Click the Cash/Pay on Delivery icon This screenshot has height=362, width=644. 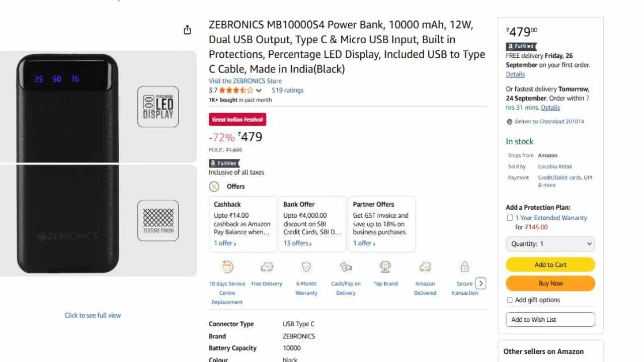tap(346, 267)
